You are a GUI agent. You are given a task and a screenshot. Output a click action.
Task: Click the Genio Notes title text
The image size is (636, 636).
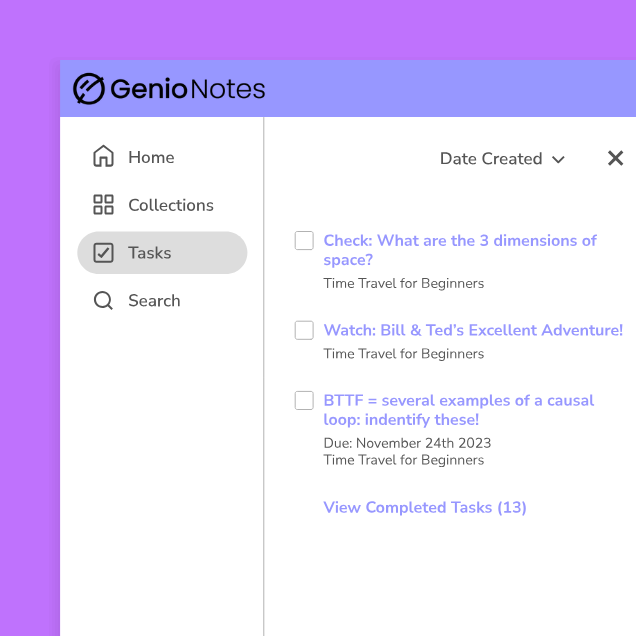click(188, 89)
